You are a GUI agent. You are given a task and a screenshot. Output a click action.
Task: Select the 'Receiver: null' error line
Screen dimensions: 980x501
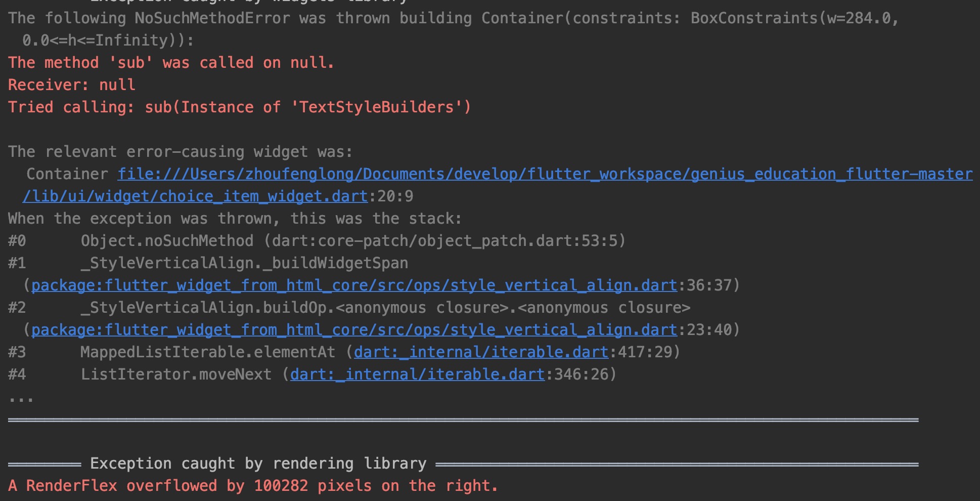[x=71, y=85]
